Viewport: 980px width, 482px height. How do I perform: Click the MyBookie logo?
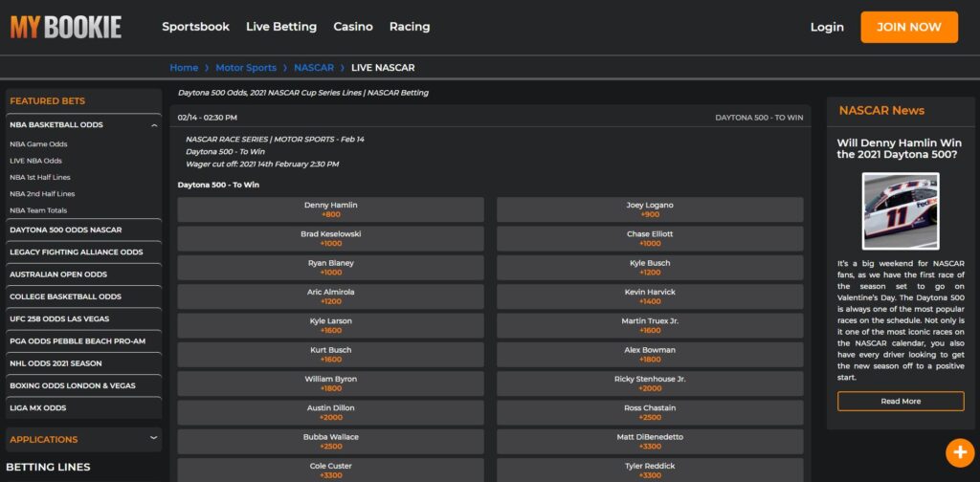pos(66,27)
